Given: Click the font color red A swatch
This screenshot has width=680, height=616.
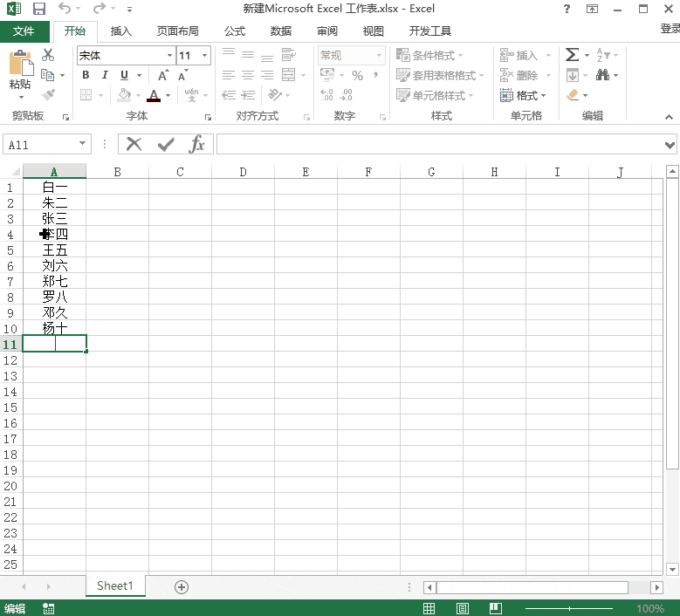Looking at the screenshot, I should click(x=154, y=95).
